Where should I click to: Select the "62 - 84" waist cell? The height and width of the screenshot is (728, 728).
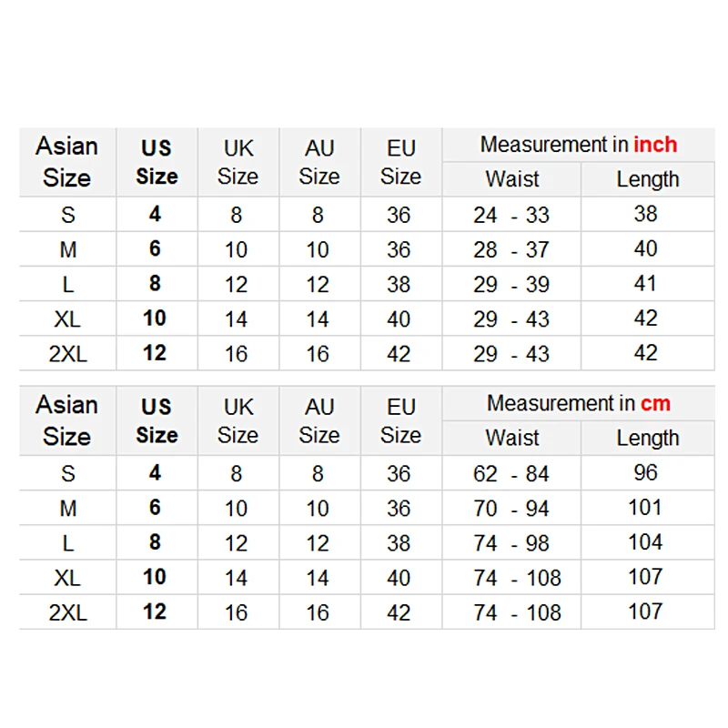(x=511, y=474)
